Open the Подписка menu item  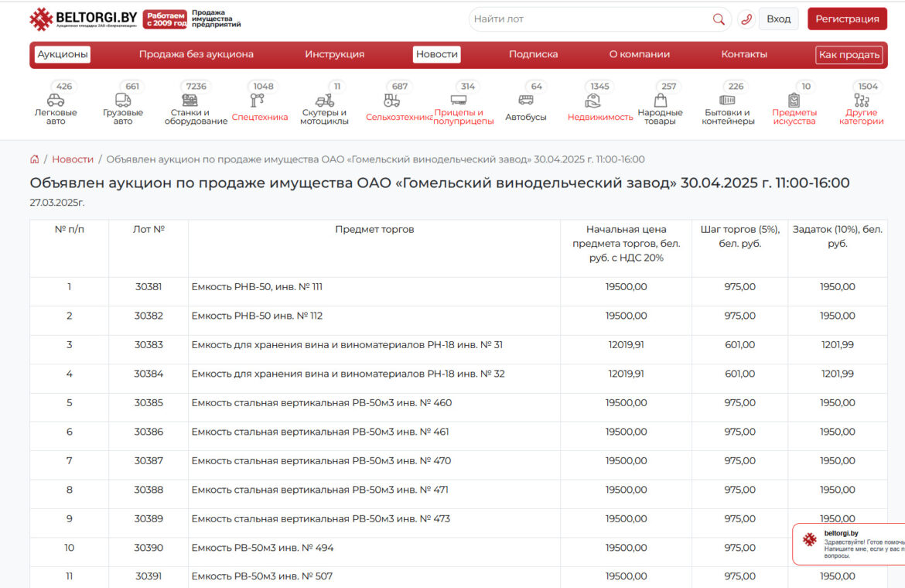(533, 54)
